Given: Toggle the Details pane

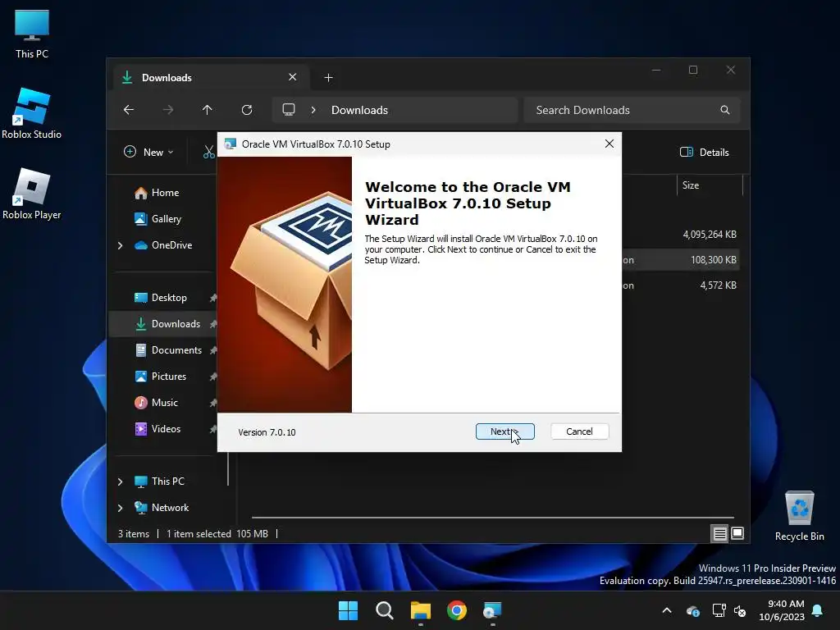Looking at the screenshot, I should [705, 152].
